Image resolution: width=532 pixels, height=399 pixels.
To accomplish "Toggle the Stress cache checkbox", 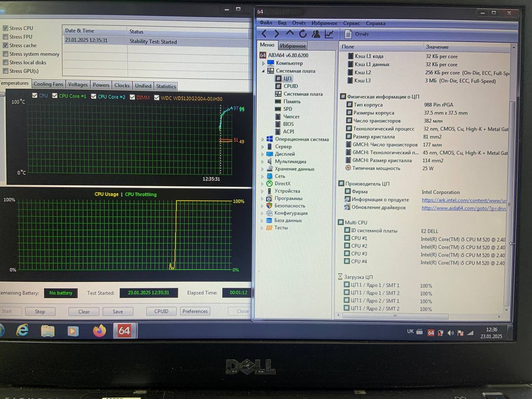I will point(5,45).
